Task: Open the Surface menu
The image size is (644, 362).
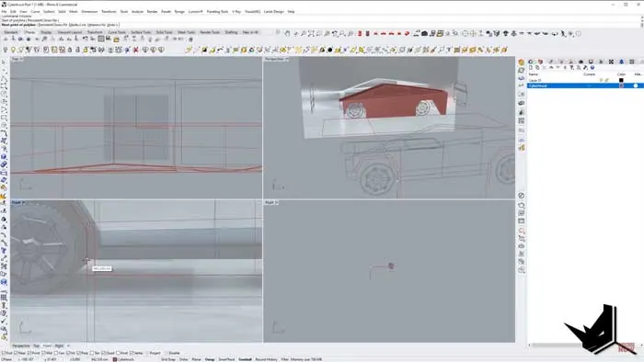Action: pyautogui.click(x=49, y=11)
